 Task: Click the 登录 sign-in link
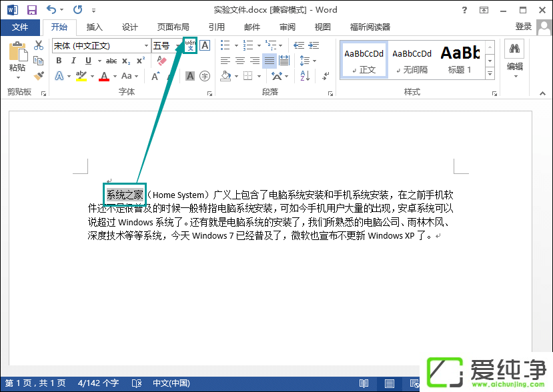point(524,27)
